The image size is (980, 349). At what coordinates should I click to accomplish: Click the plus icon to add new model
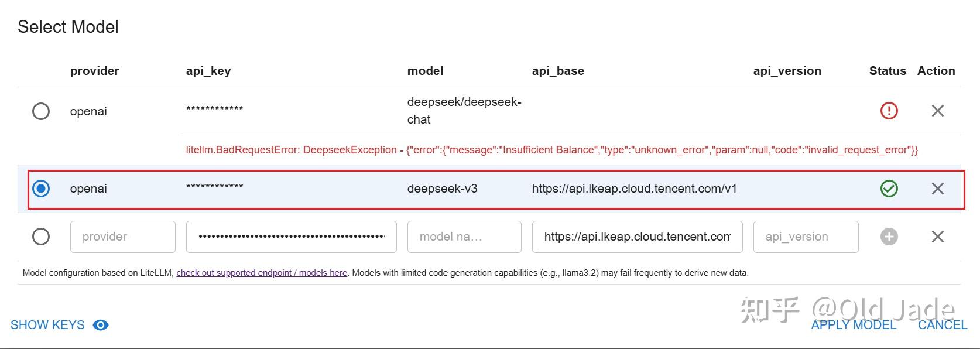click(888, 237)
